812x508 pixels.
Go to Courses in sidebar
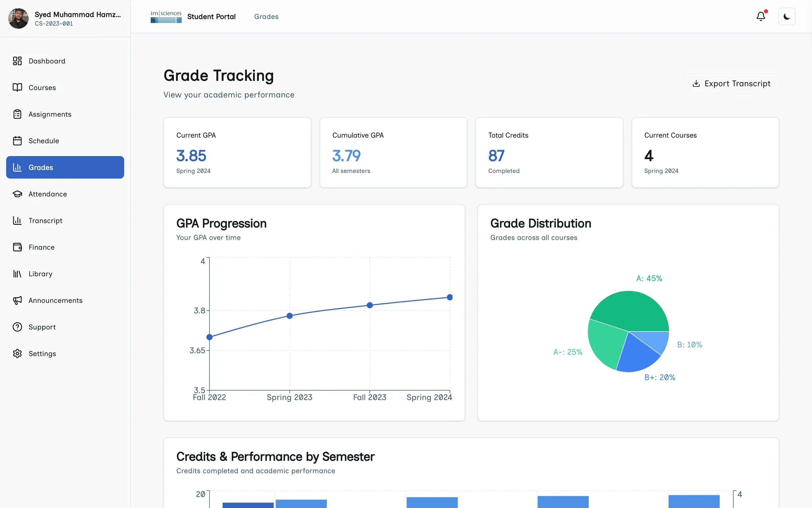(65, 87)
